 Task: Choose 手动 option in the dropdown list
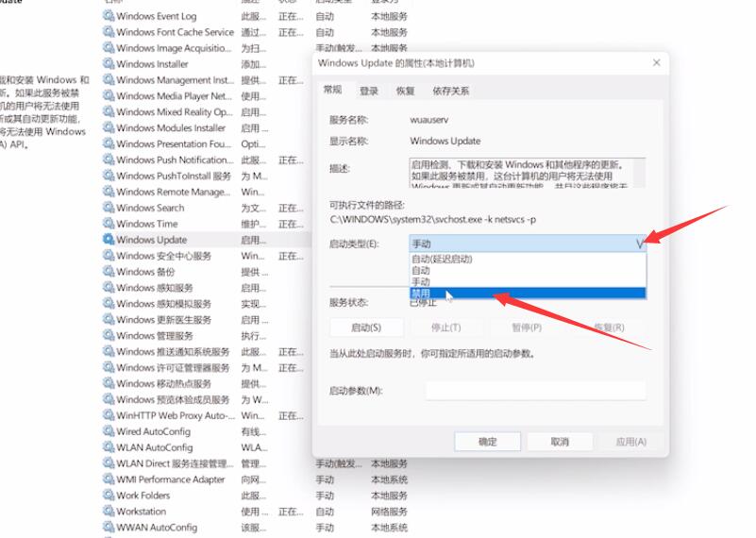pyautogui.click(x=528, y=281)
